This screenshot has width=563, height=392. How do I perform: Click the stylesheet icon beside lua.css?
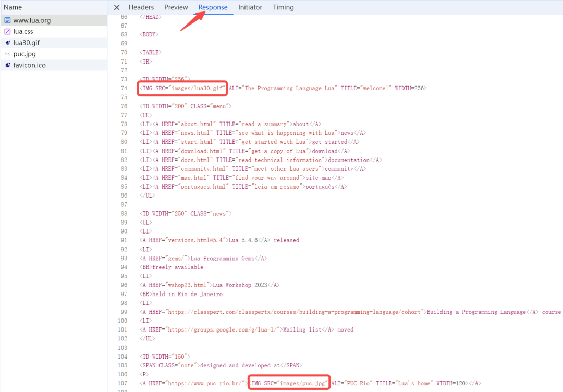tap(7, 32)
